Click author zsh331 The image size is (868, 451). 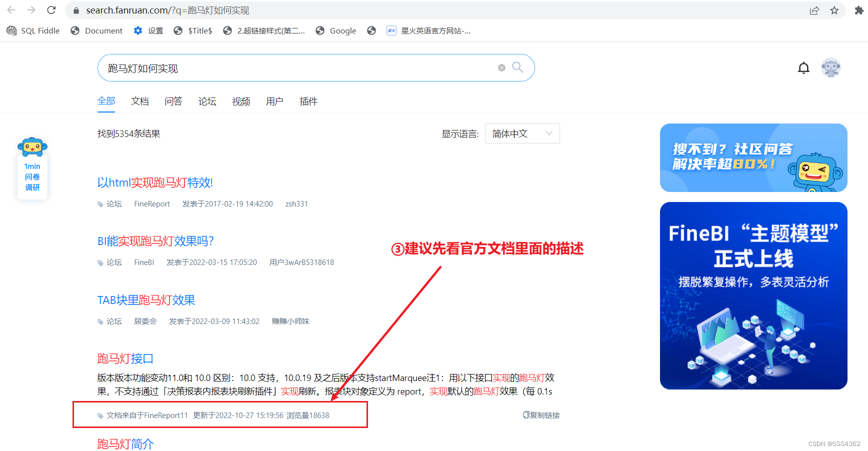296,204
